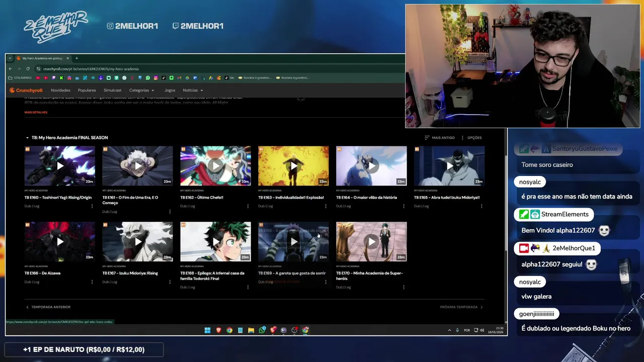Open File Explorer from taskbar
Image resolution: width=644 pixels, height=362 pixels.
[x=251, y=330]
